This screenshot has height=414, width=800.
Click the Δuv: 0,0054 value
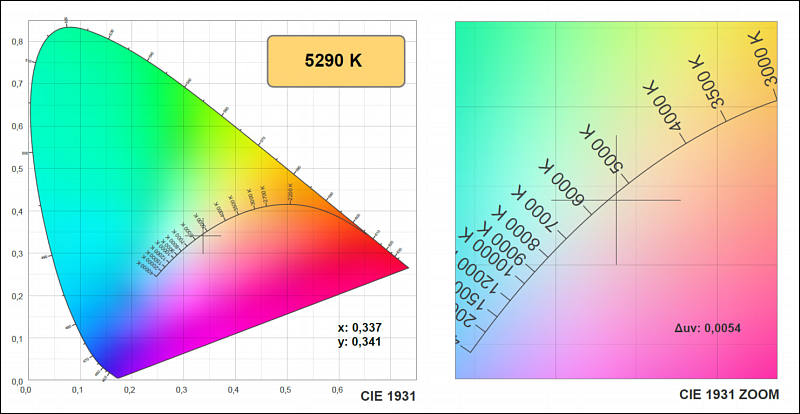707,328
